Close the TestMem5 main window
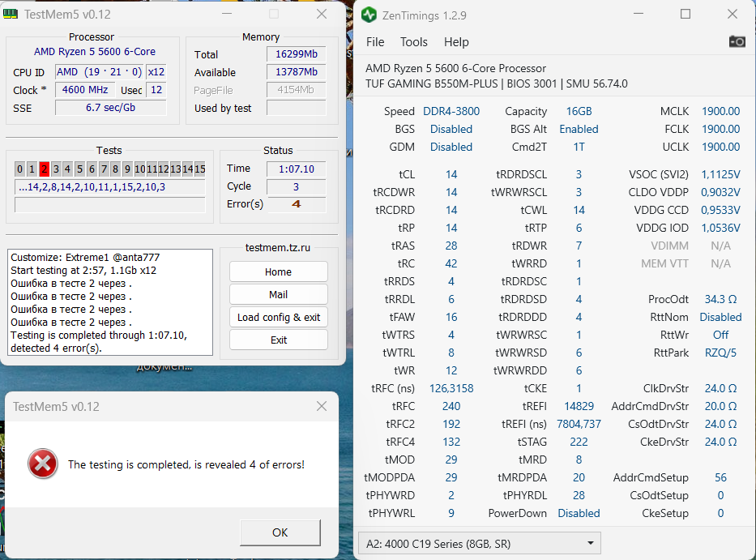This screenshot has width=756, height=560. click(x=322, y=14)
